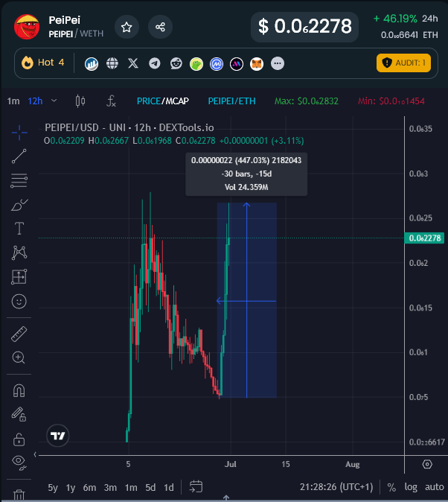Set range to 1m in bottom bar
Screen dimensions: 448x502
click(131, 488)
